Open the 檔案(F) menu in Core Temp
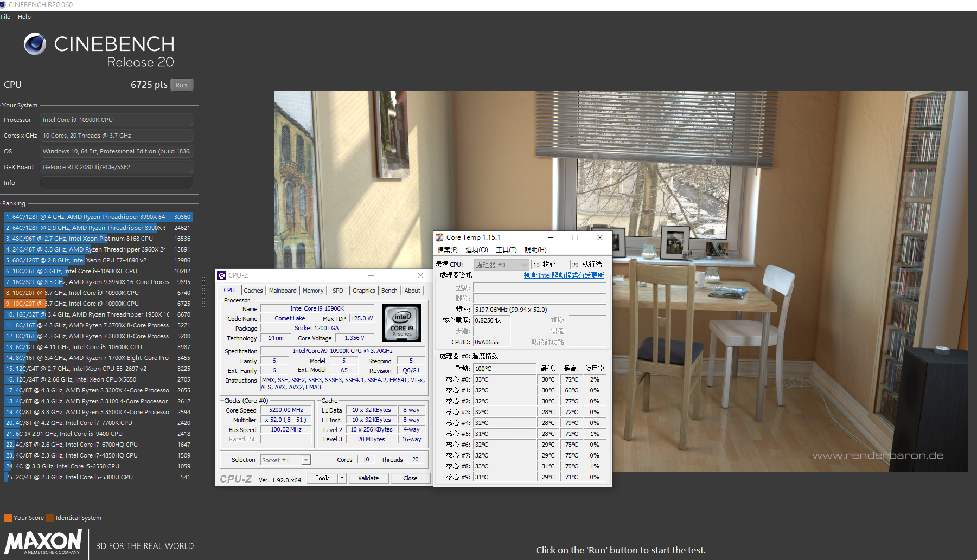The width and height of the screenshot is (977, 560). [448, 250]
